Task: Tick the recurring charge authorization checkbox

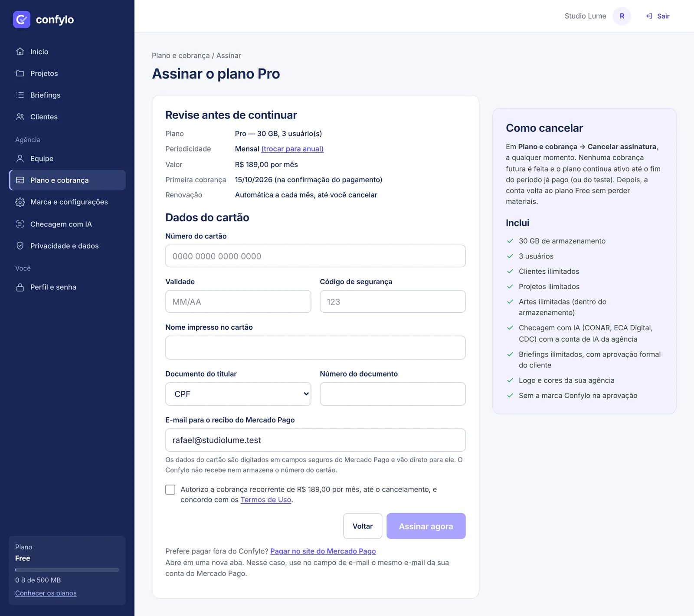Action: (x=170, y=490)
